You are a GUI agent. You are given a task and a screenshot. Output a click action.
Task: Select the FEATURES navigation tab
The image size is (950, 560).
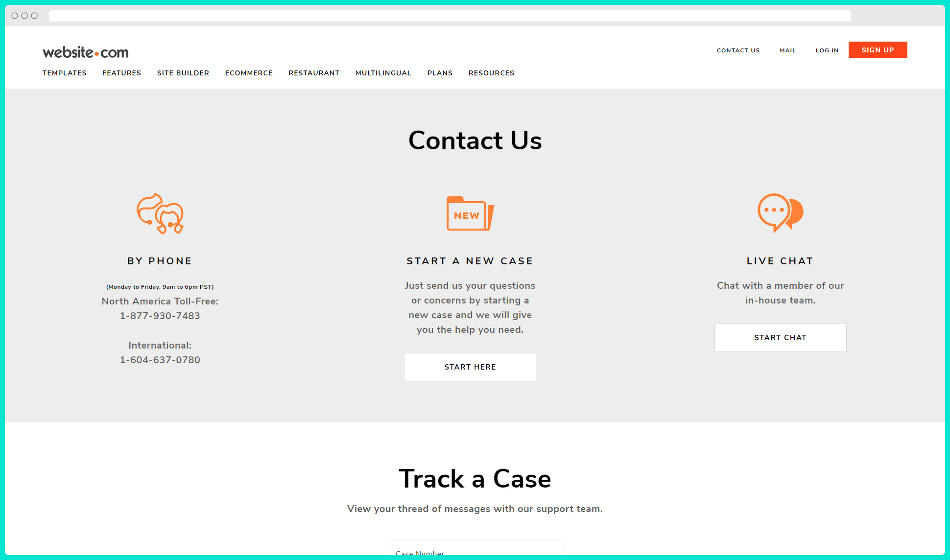(x=121, y=72)
